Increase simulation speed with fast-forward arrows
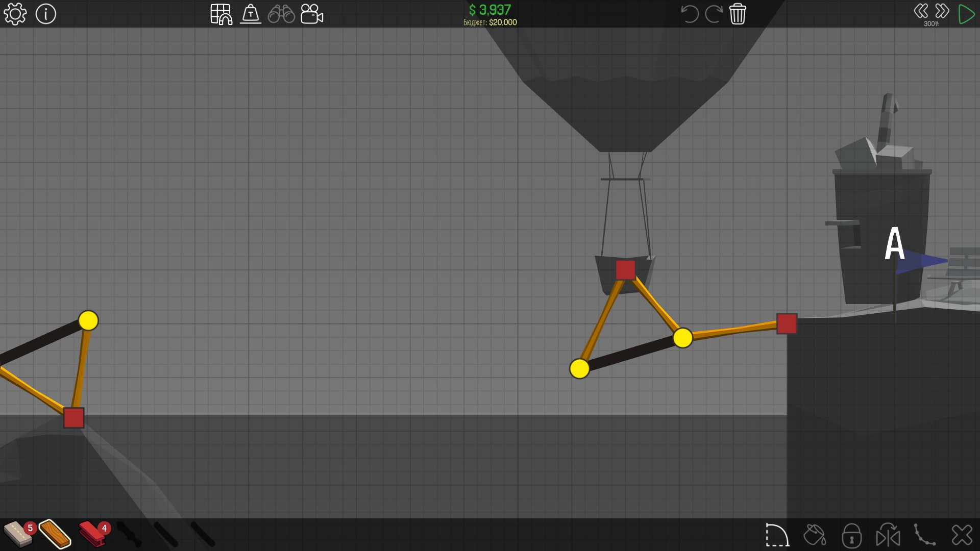 (x=942, y=11)
